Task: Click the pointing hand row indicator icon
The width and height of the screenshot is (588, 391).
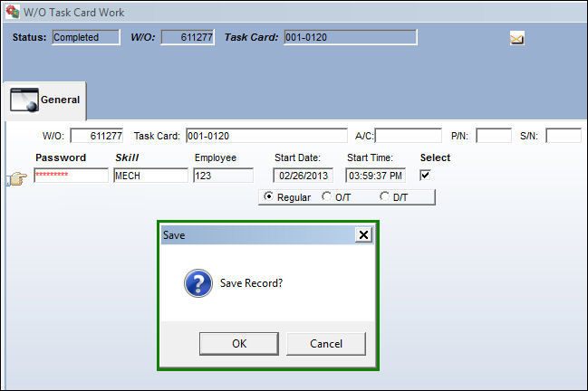Action: pyautogui.click(x=18, y=178)
